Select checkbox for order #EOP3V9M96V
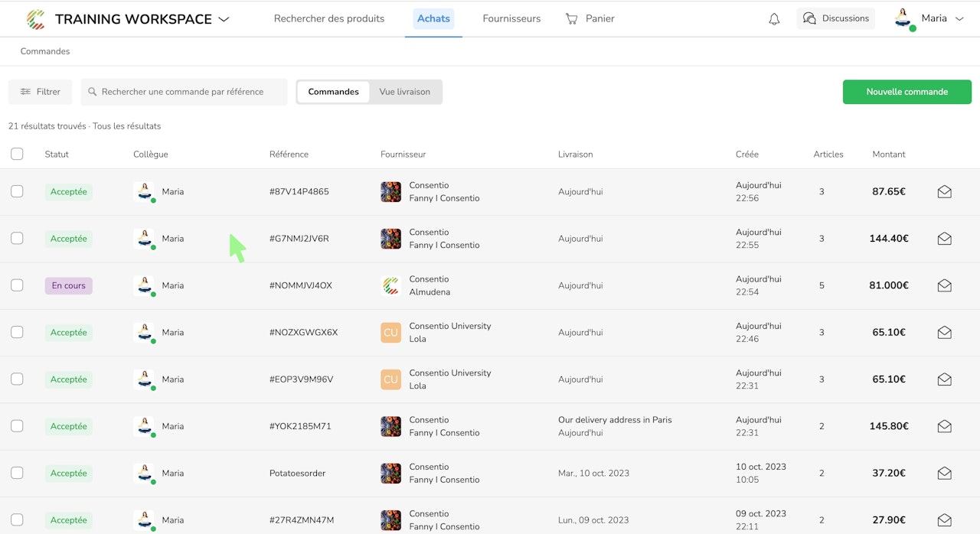The height and width of the screenshot is (534, 980). pyautogui.click(x=17, y=379)
